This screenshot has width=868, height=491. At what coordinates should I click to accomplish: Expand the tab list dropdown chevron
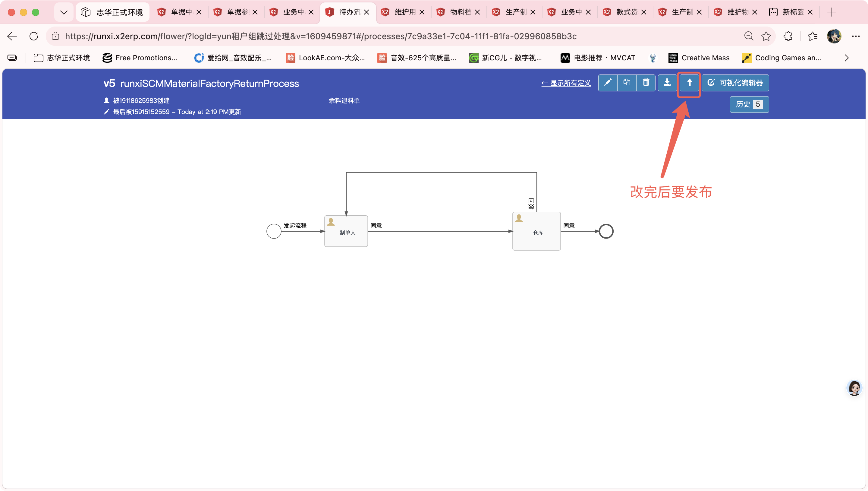click(64, 12)
